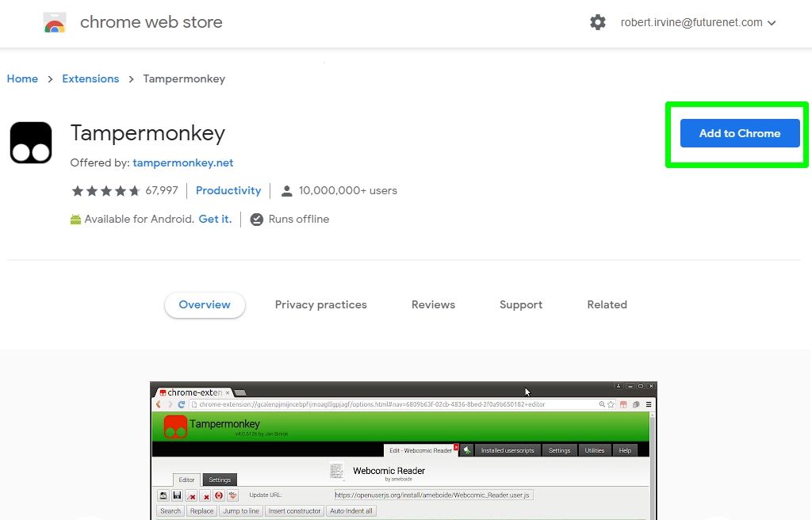Click the users person icon
Viewport: 812px width, 520px height.
tap(286, 190)
